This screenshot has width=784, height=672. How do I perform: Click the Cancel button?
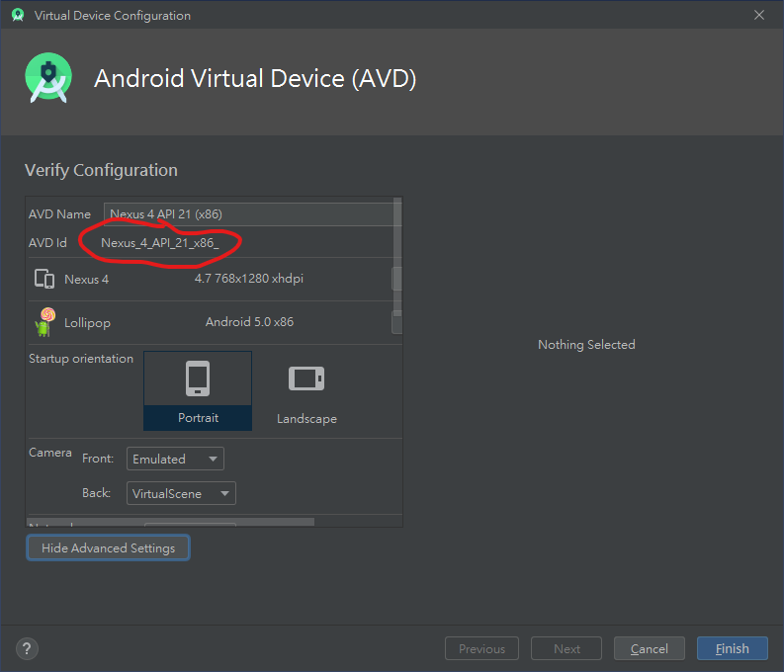point(649,648)
